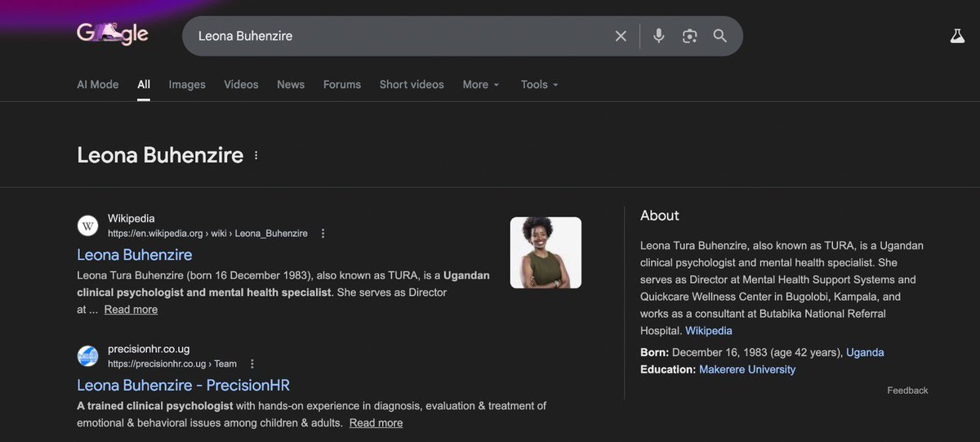The width and height of the screenshot is (980, 442).
Task: Open Leona Buhenzire - PrecisionHR result
Action: [x=183, y=385]
